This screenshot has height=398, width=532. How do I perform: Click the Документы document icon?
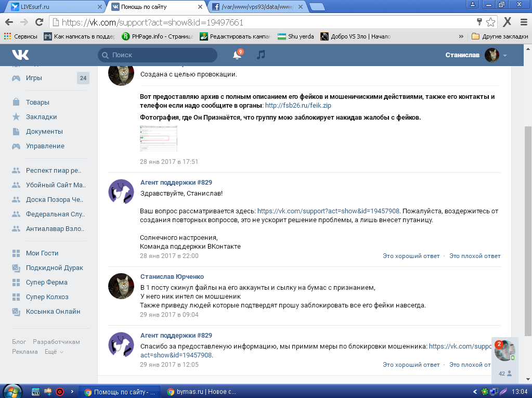point(16,132)
